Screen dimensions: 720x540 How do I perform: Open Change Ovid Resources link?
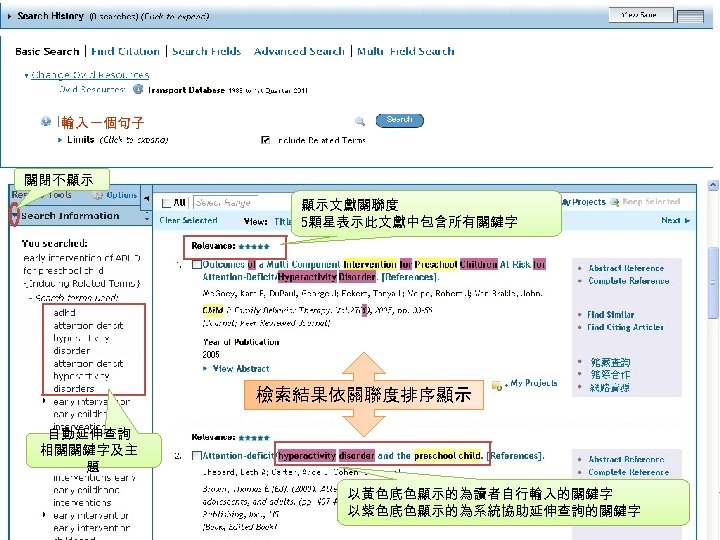coord(90,75)
